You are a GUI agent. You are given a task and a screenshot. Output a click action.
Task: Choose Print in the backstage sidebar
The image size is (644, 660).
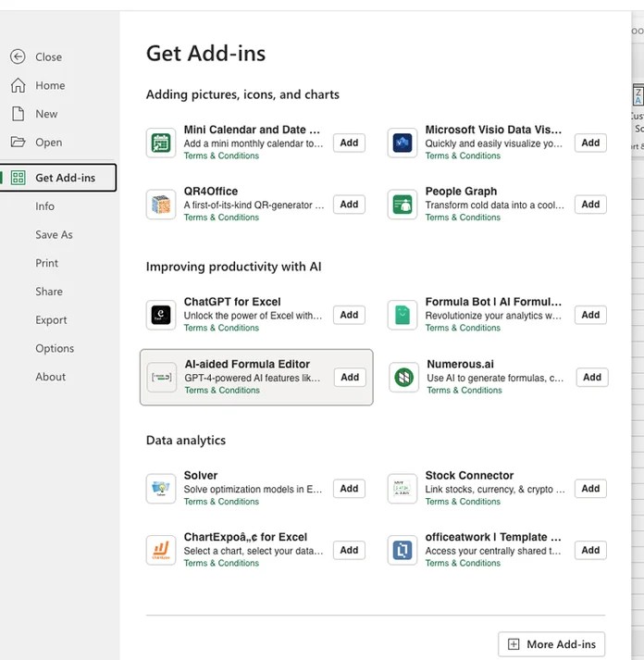tap(47, 263)
